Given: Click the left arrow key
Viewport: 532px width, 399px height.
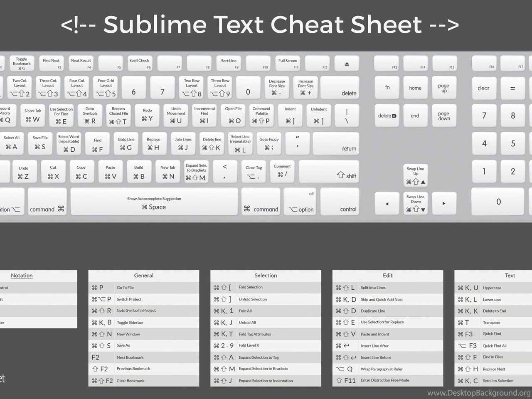Looking at the screenshot, I should 387,203.
